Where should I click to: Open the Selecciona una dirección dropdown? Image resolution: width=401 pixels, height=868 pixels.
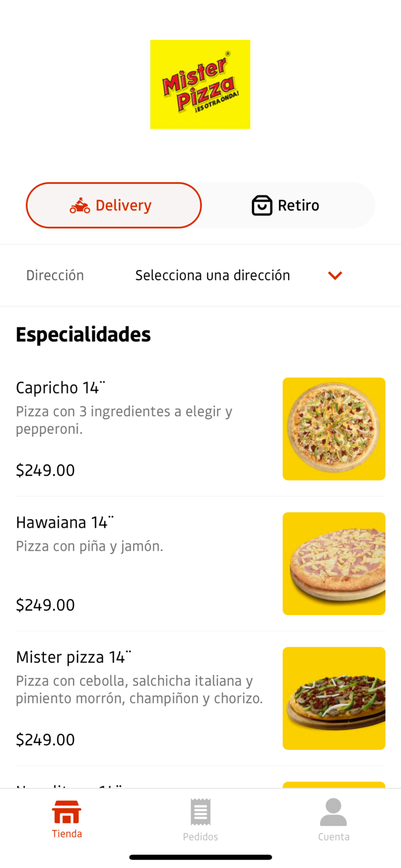pyautogui.click(x=212, y=275)
